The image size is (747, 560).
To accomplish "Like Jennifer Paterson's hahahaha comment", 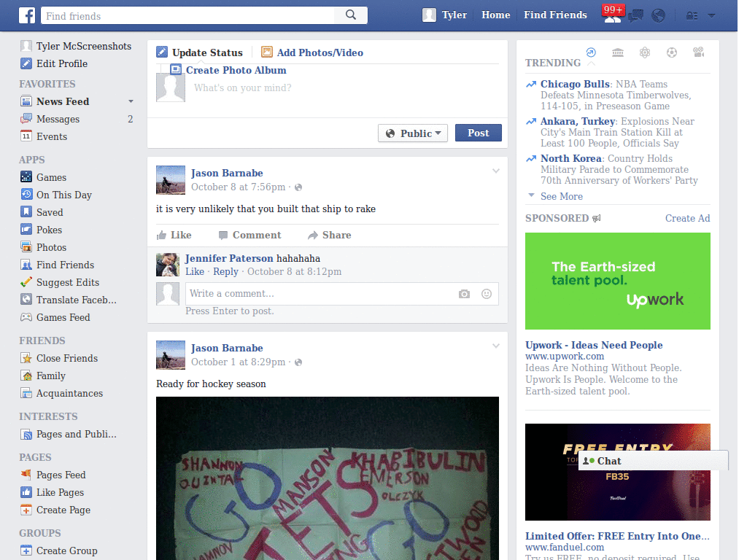I will coord(194,271).
